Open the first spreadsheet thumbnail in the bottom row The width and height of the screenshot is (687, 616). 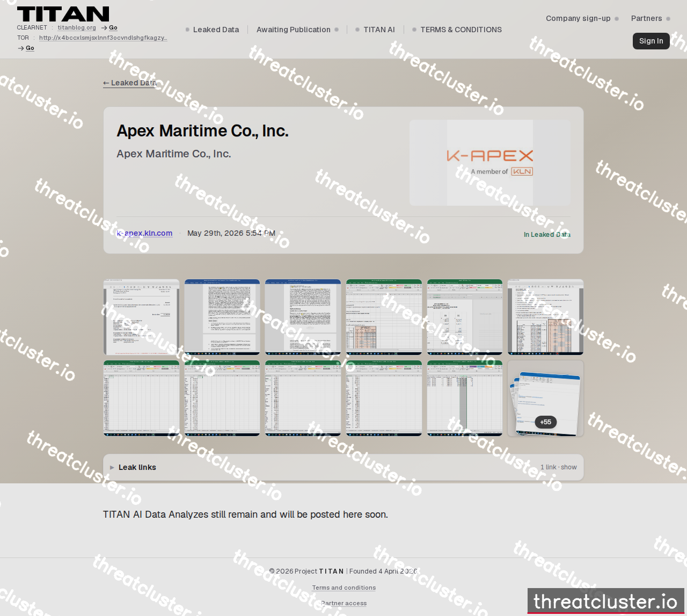142,398
